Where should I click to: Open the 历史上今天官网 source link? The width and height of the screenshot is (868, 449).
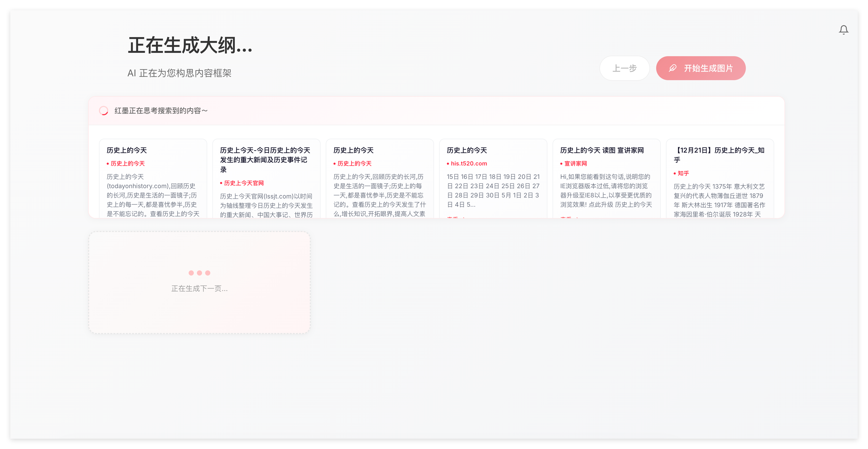[244, 183]
